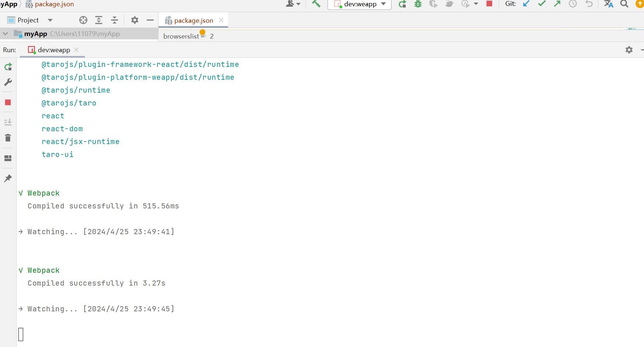Open the Search Everywhere magnifier
This screenshot has width=644, height=347.
(x=624, y=4)
